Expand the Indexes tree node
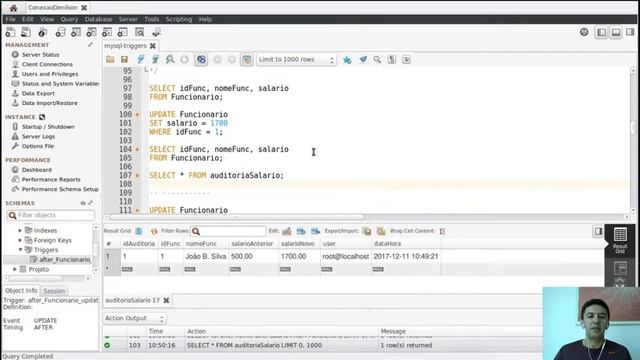Viewport: 640px width, 360px height. click(x=20, y=230)
